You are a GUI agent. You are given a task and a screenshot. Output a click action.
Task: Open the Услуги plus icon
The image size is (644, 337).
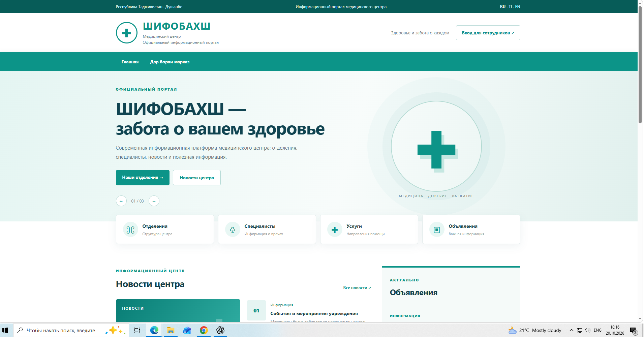335,230
